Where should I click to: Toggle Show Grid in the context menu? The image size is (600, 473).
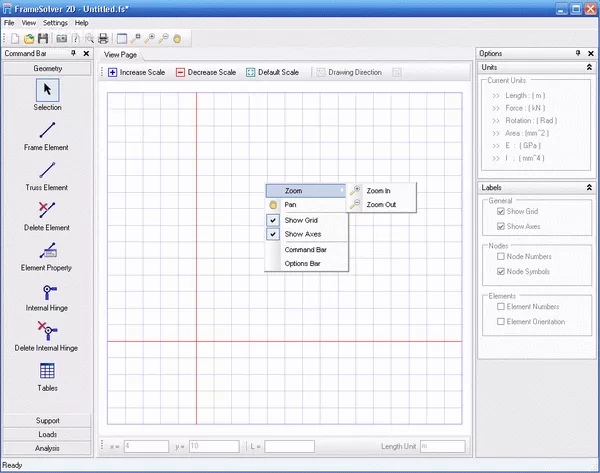pos(307,220)
